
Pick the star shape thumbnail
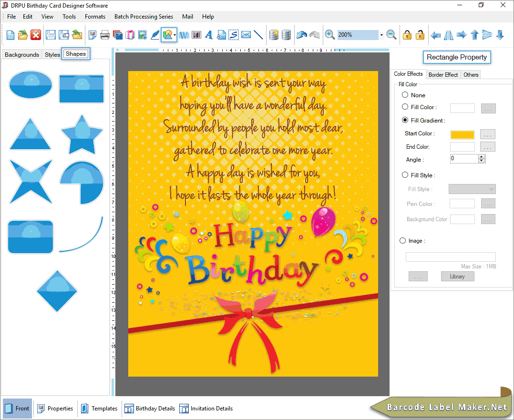pos(82,134)
